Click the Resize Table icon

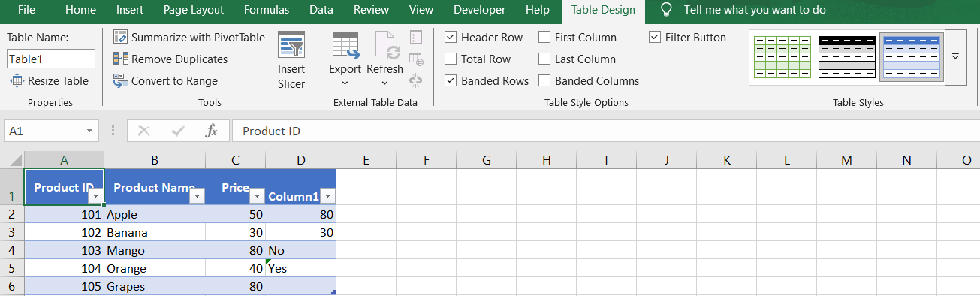pos(17,80)
